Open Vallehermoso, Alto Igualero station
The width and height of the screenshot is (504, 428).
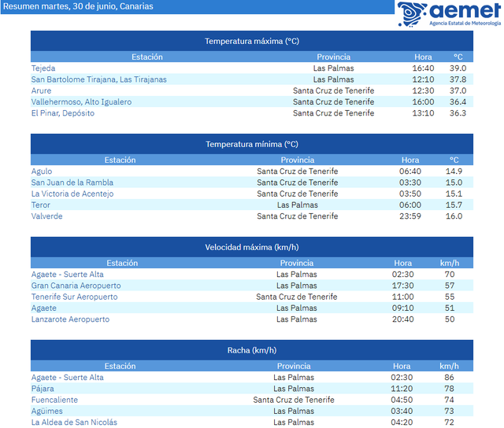[x=81, y=101]
